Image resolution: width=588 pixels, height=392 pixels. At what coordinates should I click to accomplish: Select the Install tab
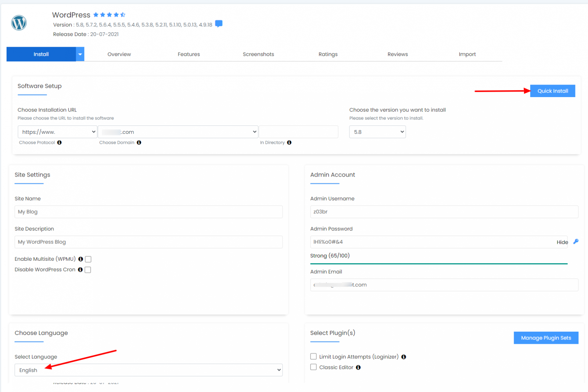[x=41, y=54]
